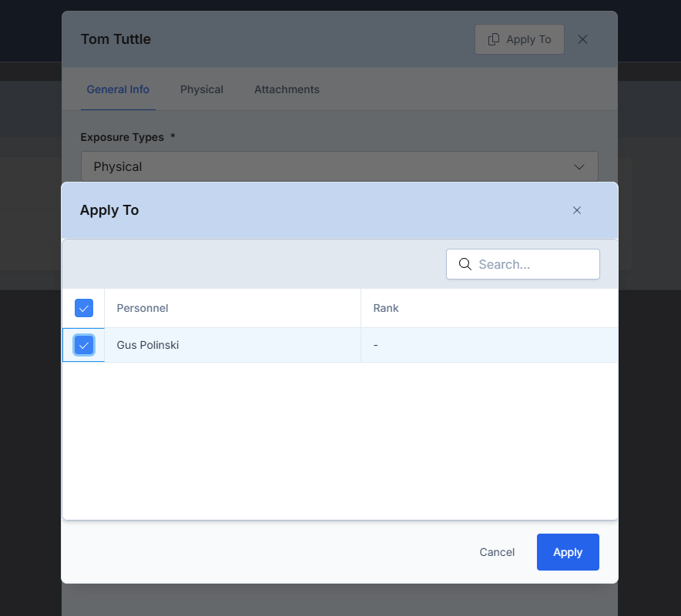
Task: Click the Personnel column header
Action: tap(143, 308)
